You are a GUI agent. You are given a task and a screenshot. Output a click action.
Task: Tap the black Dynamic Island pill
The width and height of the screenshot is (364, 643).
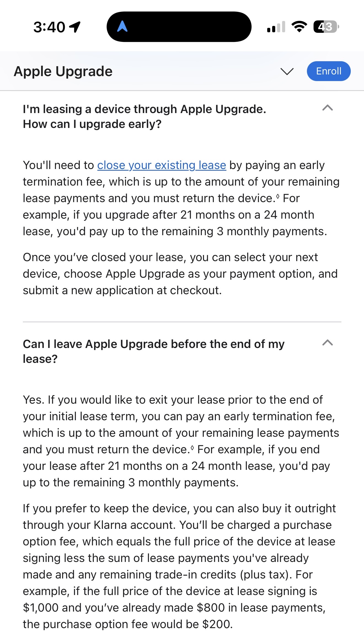[x=179, y=27]
